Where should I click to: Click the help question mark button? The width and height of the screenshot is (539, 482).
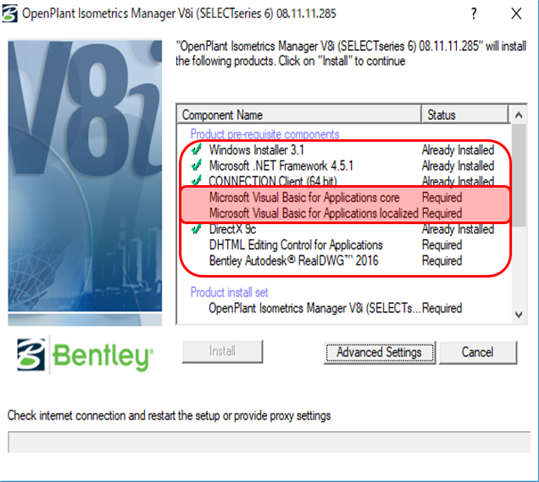pos(474,14)
